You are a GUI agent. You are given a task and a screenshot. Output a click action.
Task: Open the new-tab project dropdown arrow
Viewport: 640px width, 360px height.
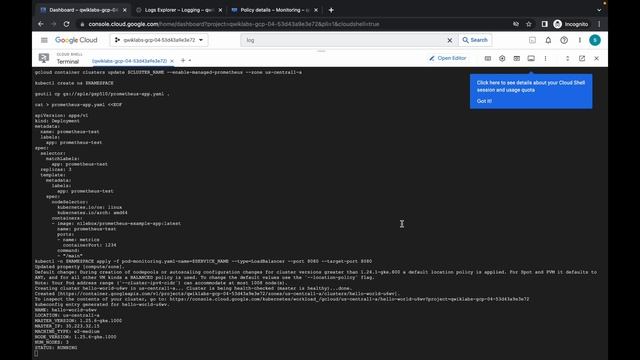pyautogui.click(x=190, y=60)
